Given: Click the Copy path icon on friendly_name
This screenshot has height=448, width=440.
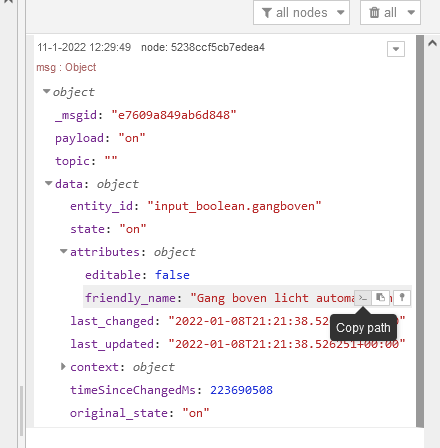Looking at the screenshot, I should tap(363, 298).
